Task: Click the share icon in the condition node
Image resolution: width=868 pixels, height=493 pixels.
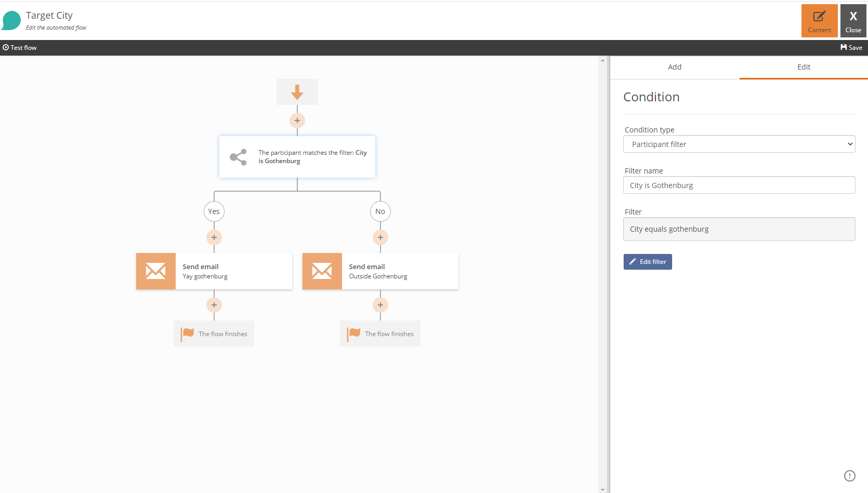Action: pos(238,157)
